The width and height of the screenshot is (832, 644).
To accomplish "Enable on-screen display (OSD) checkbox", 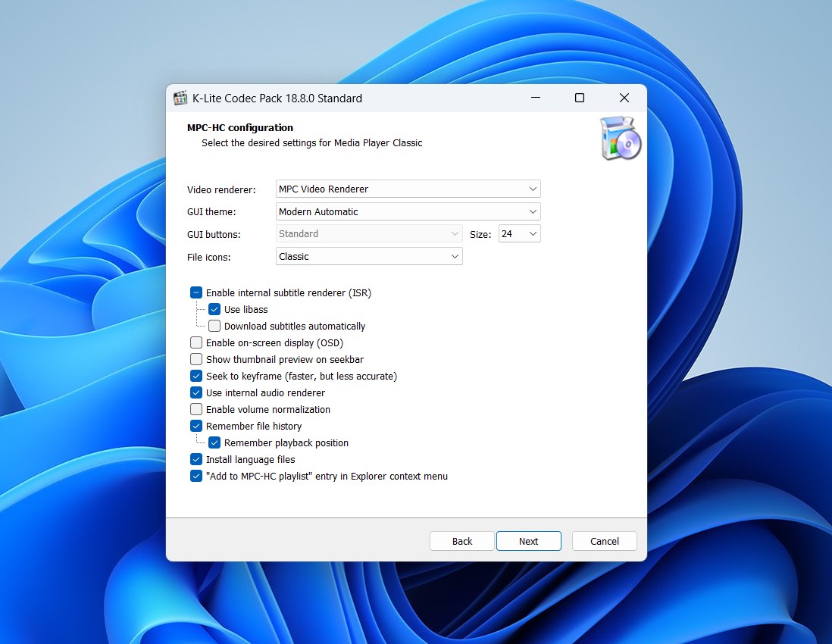I will click(x=196, y=342).
